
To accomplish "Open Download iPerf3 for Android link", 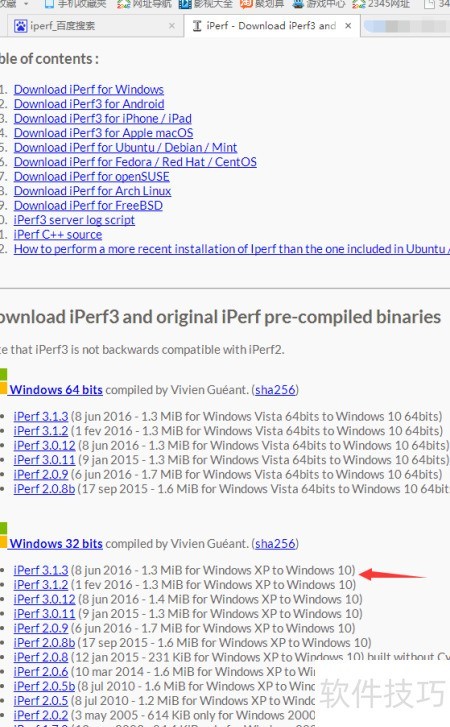I will tap(89, 104).
